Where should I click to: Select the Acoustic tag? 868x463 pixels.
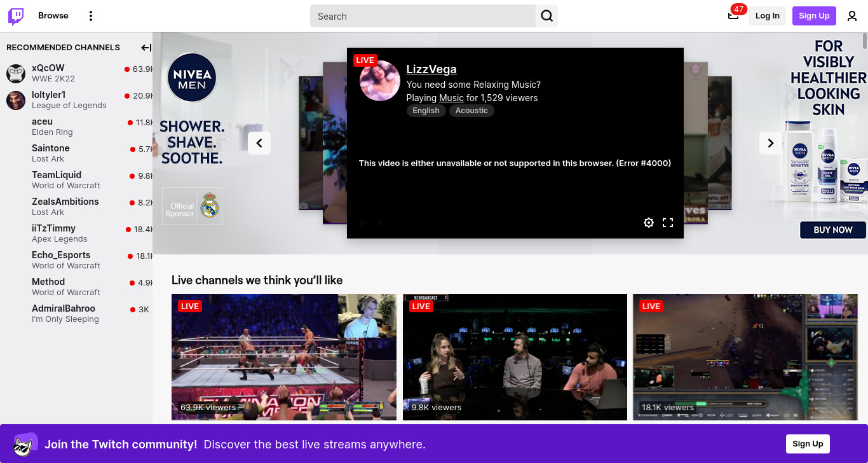click(x=471, y=111)
